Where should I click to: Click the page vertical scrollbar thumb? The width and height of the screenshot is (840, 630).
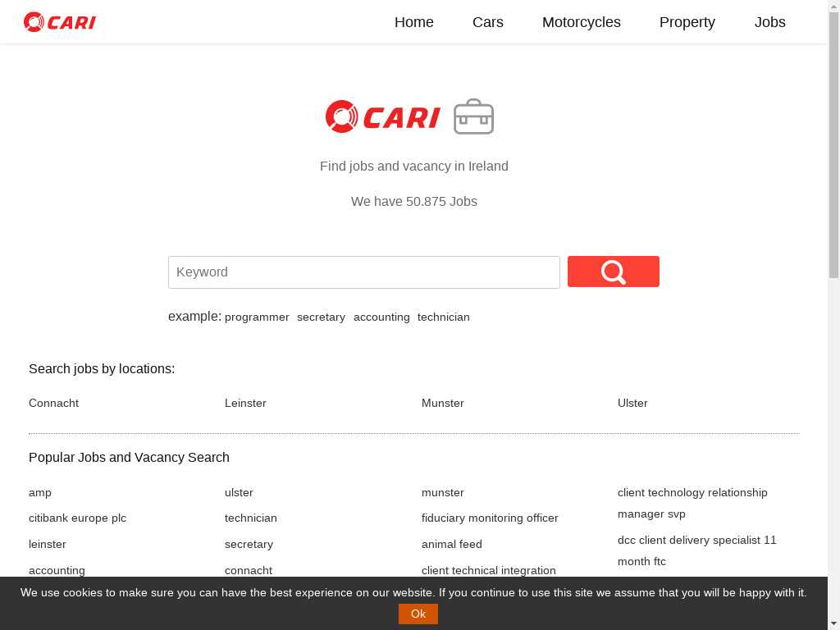click(833, 144)
